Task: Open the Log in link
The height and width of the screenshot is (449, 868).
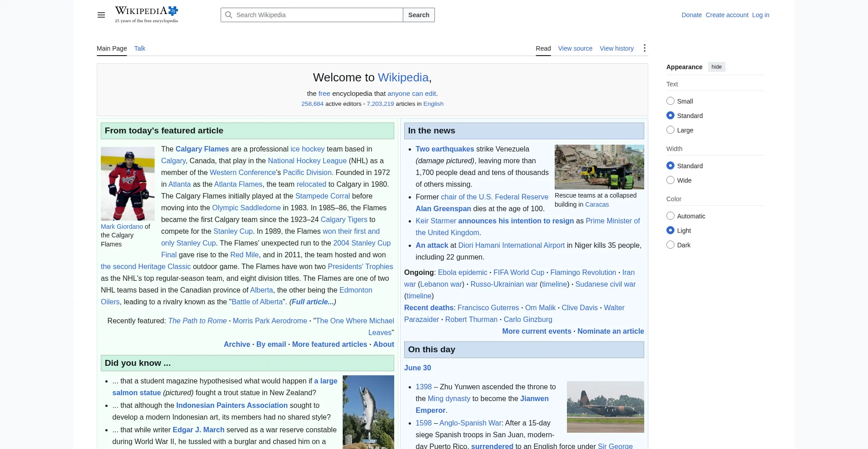Action: coord(760,15)
